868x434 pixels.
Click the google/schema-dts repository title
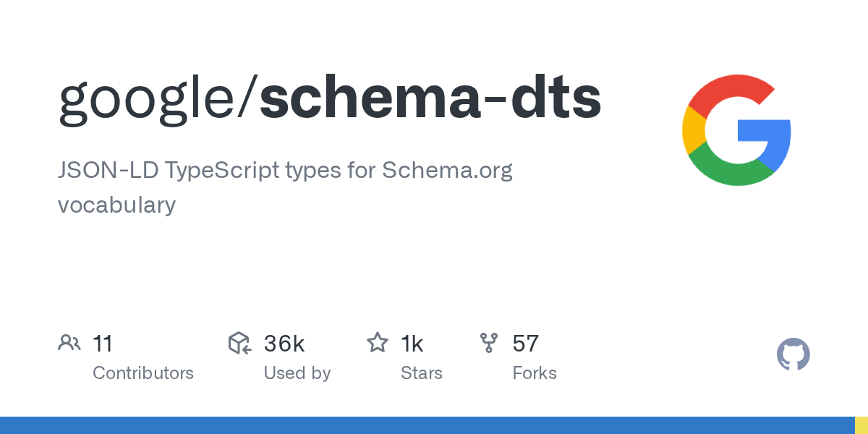tap(330, 98)
